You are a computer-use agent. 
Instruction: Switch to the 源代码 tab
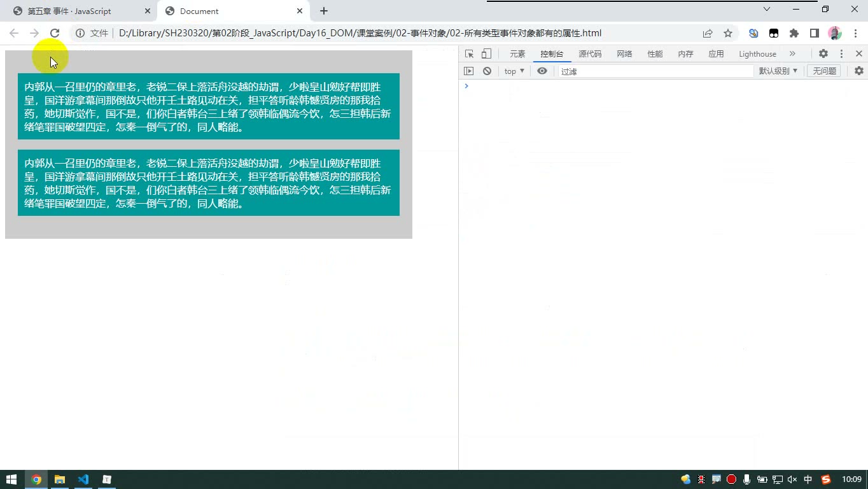(x=590, y=54)
